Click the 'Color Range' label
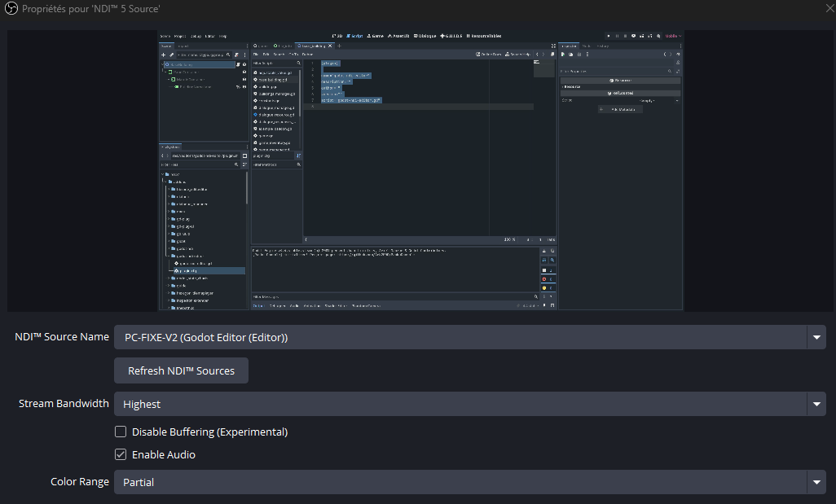Image resolution: width=836 pixels, height=504 pixels. [79, 482]
